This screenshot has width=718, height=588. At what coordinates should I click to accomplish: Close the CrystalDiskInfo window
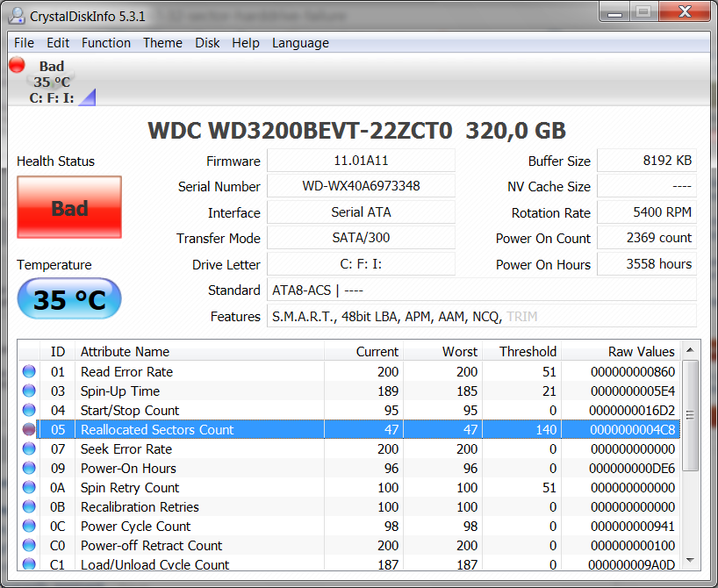click(685, 11)
